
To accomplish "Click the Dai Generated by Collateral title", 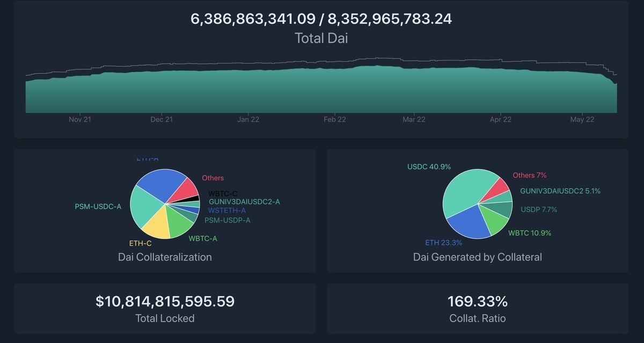I will point(478,257).
